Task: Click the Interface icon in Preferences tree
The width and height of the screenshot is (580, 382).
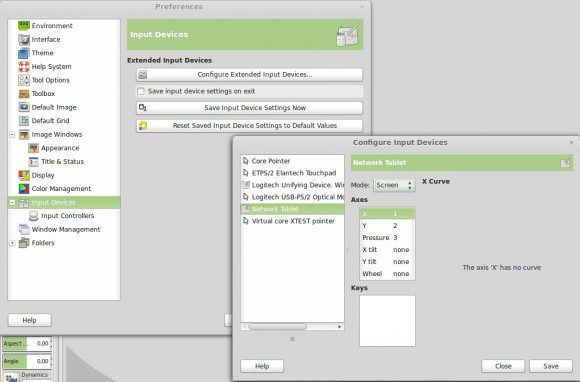Action: (24, 39)
